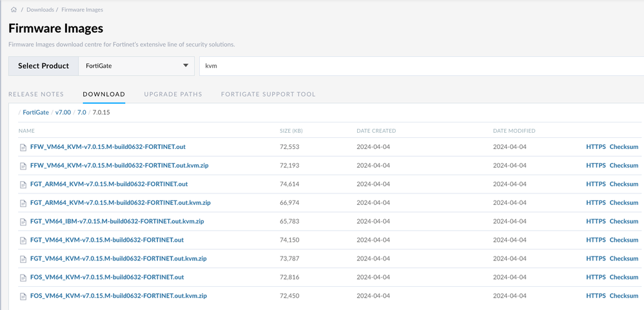Click file icon beside FFW_VM64_KVM kvm.zip

(23, 166)
